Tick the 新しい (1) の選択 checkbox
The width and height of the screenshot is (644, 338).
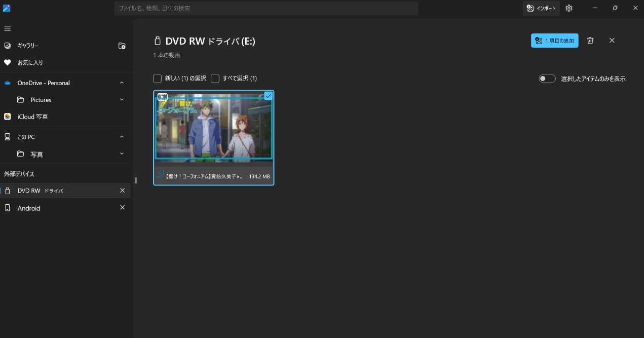157,79
